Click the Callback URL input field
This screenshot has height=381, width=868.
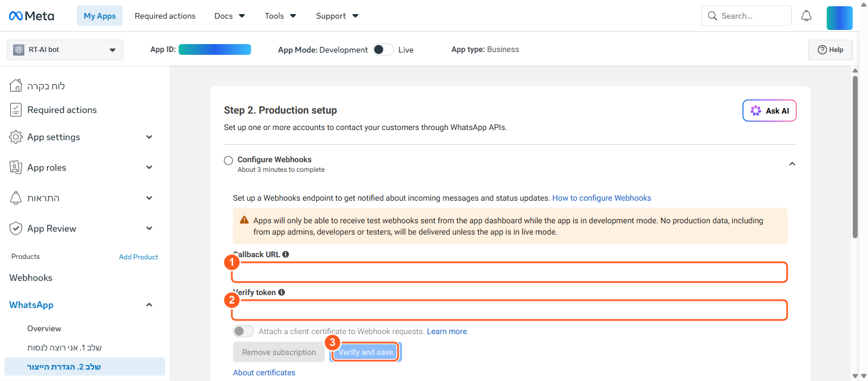[x=509, y=272]
